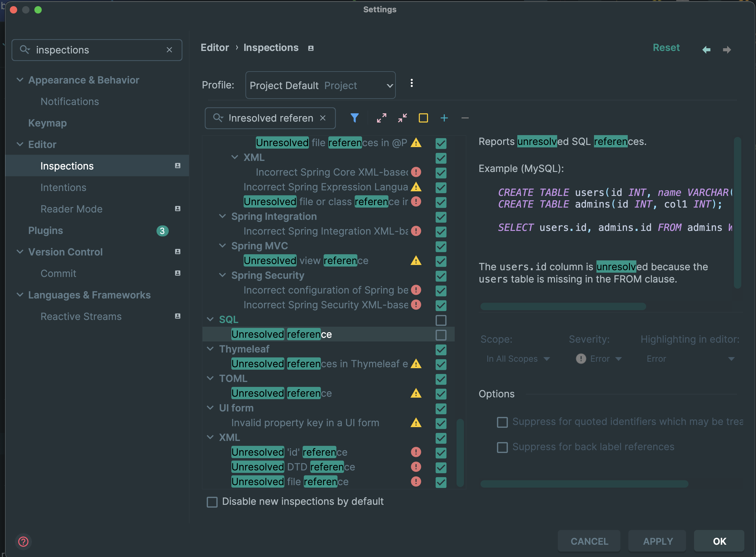Click the back navigation arrow

pos(707,50)
